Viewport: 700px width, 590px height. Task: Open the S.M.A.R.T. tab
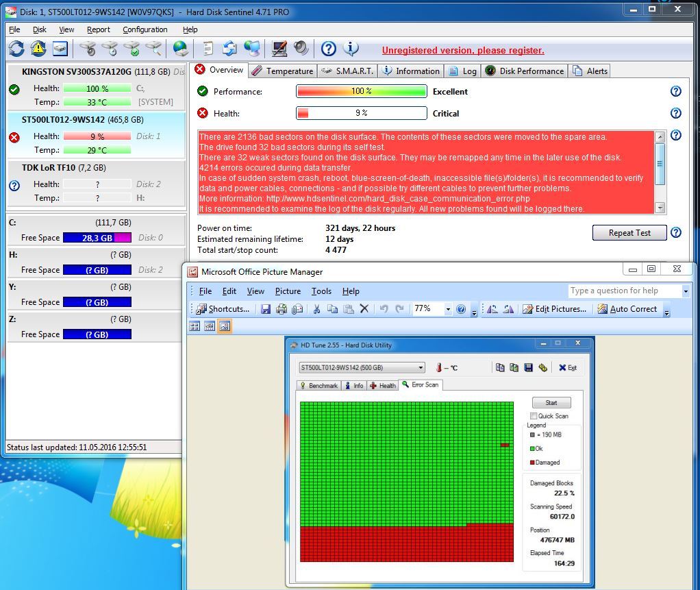pyautogui.click(x=347, y=71)
